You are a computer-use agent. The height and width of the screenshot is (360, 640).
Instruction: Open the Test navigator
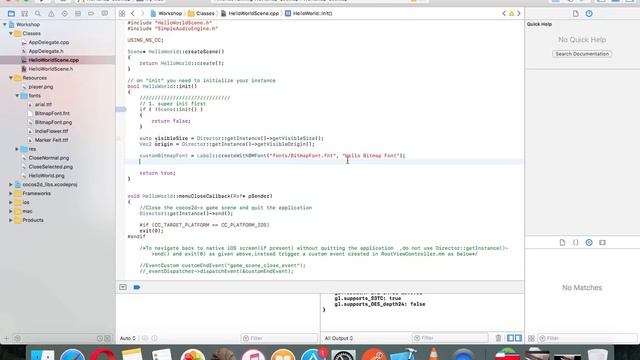(x=64, y=13)
